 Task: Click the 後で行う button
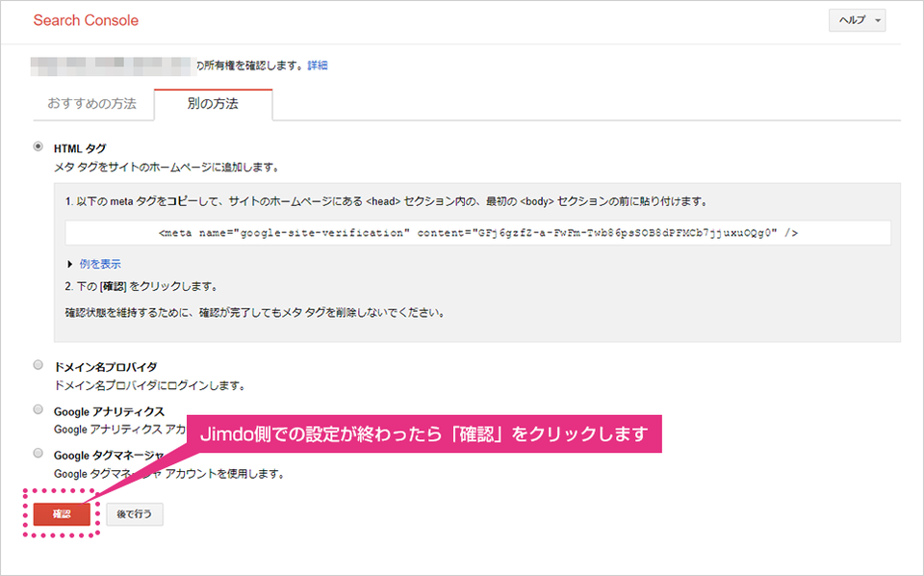pyautogui.click(x=135, y=514)
